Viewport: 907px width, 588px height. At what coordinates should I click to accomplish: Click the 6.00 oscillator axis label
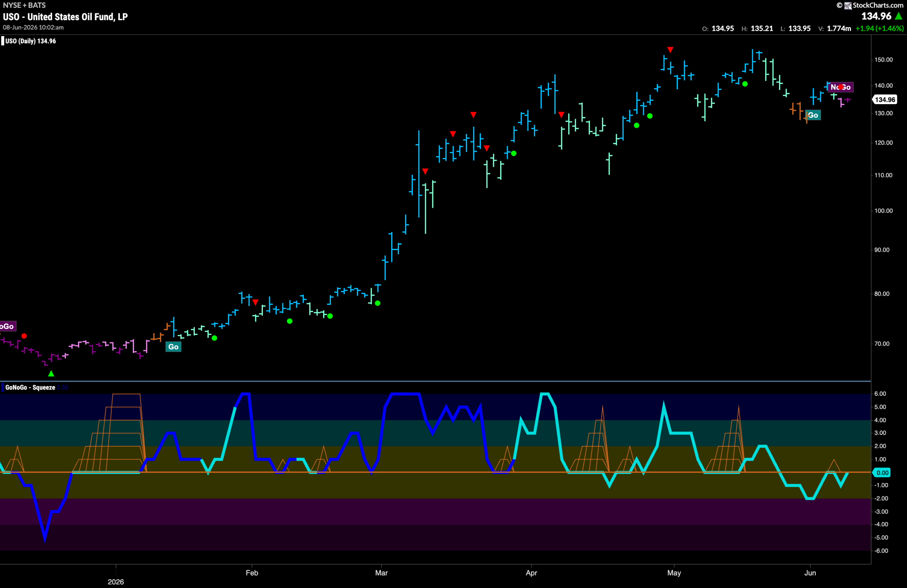pyautogui.click(x=880, y=394)
